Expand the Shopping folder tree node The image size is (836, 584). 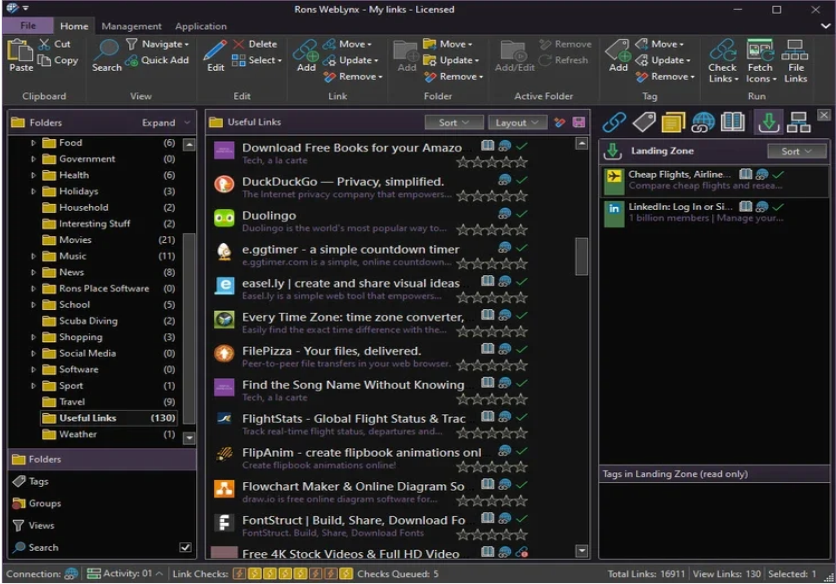tap(33, 337)
